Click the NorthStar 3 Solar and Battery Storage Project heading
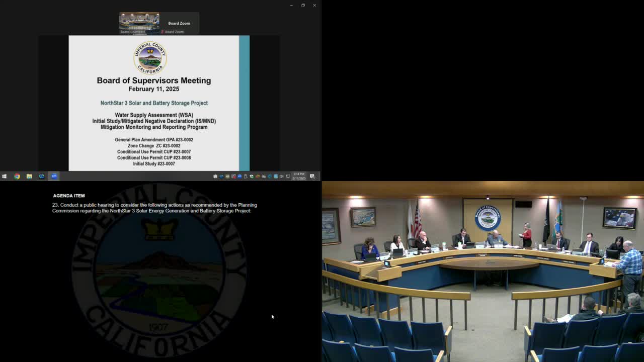 click(x=154, y=103)
